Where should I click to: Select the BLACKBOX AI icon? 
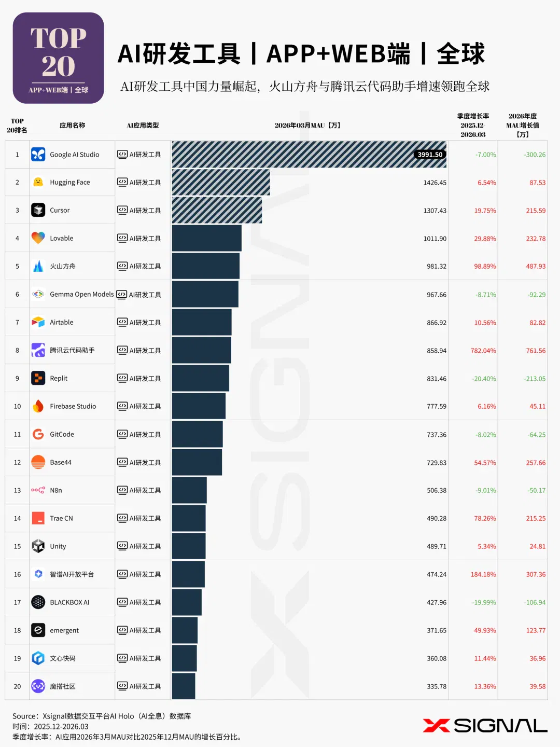click(38, 602)
